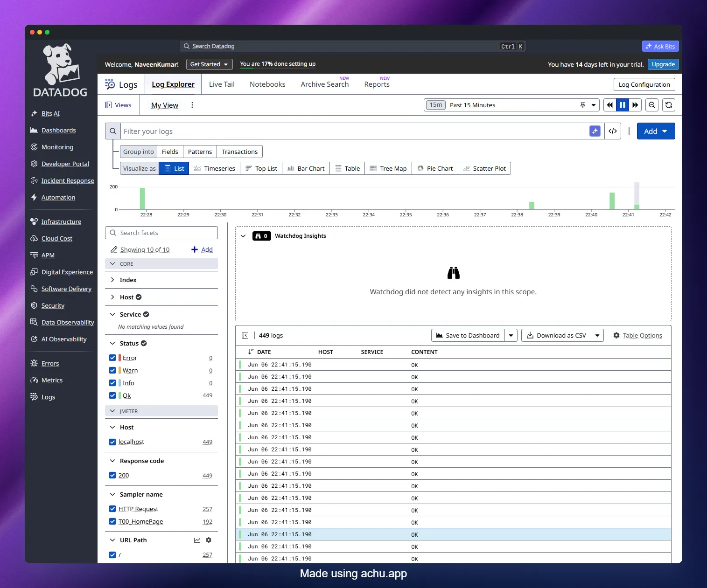The image size is (707, 588).
Task: Toggle the Ok status checkbox
Action: click(112, 395)
